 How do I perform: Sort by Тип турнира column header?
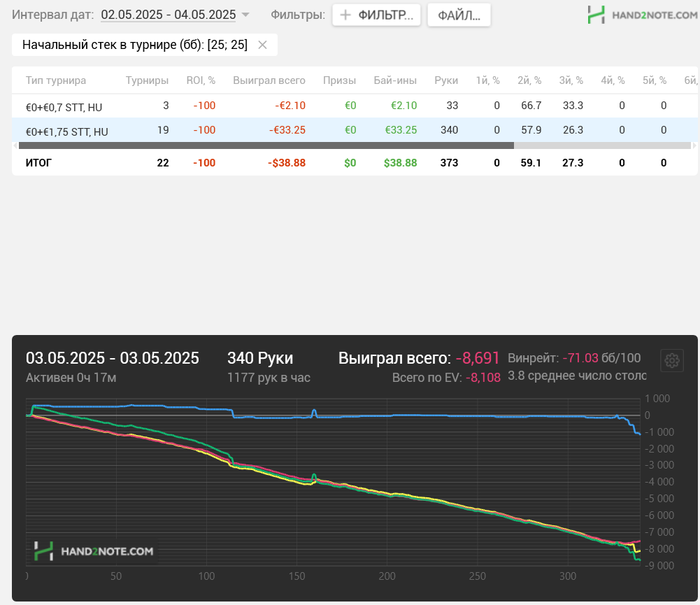[x=56, y=80]
